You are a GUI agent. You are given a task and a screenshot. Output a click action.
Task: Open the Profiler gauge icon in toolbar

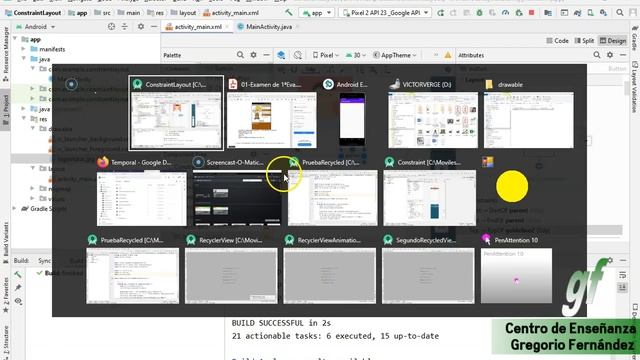(x=505, y=13)
